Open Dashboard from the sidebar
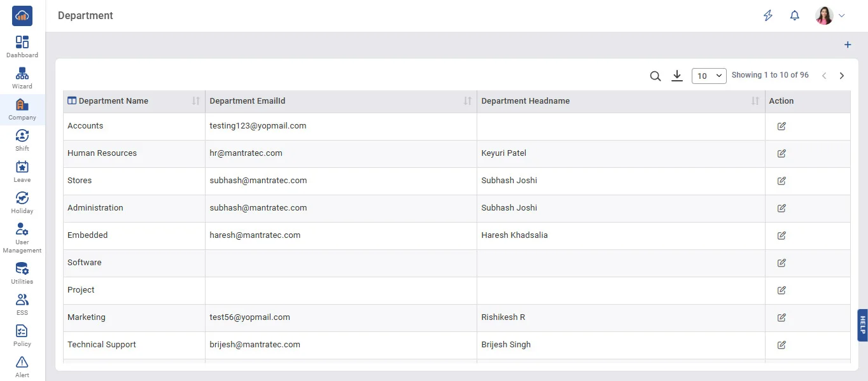The image size is (868, 381). click(22, 46)
